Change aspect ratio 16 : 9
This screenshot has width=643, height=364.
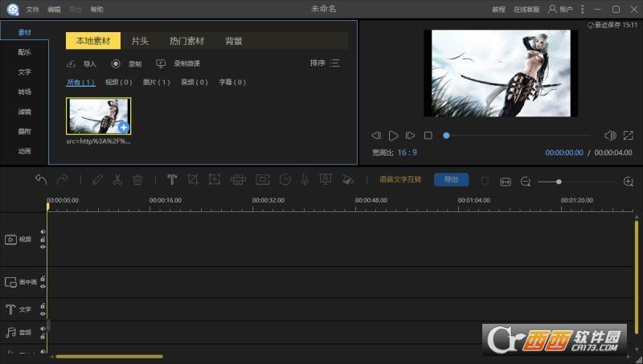coord(408,153)
